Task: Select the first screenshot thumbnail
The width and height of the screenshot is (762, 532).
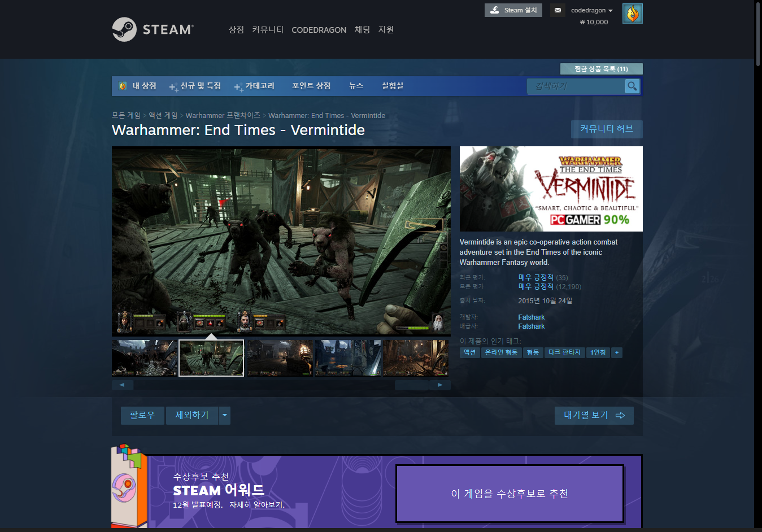Action: [145, 358]
